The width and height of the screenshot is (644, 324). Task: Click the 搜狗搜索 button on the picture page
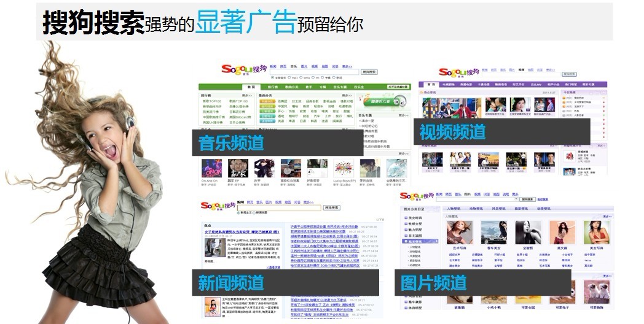[x=527, y=199]
